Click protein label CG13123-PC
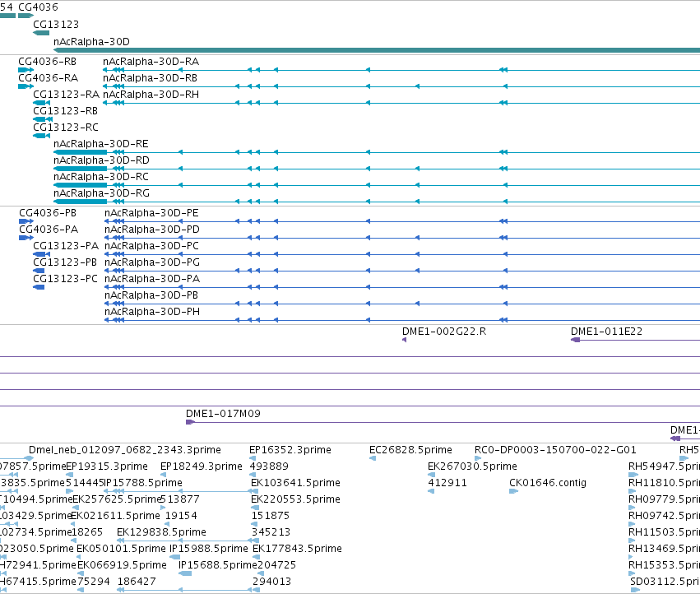Screen dimensions: 700x594 click(65, 279)
